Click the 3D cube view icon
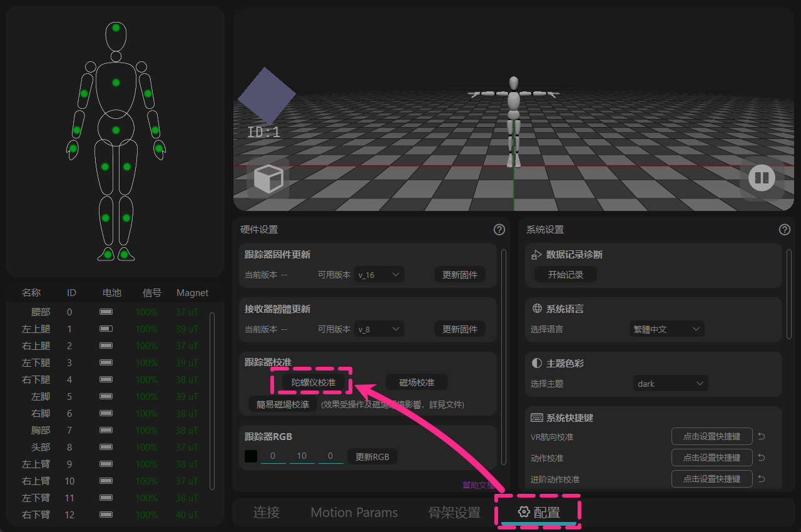The height and width of the screenshot is (532, 801). 268,178
